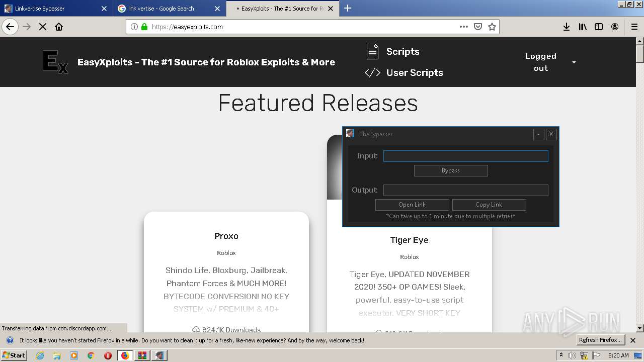
Task: Click the Featured Releases heading
Action: [x=318, y=103]
